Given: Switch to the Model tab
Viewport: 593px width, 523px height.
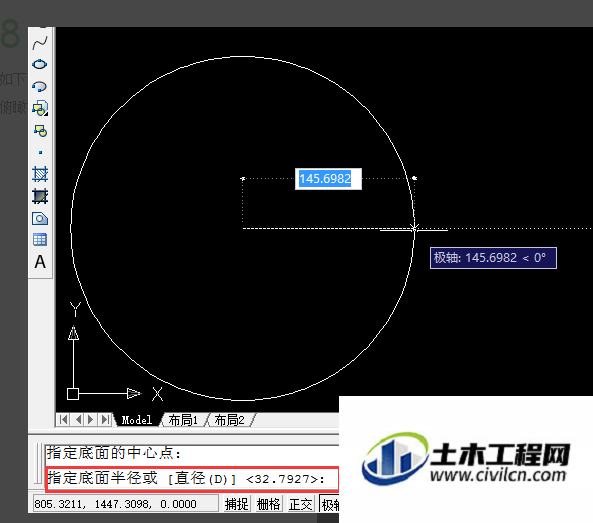Looking at the screenshot, I should (137, 420).
